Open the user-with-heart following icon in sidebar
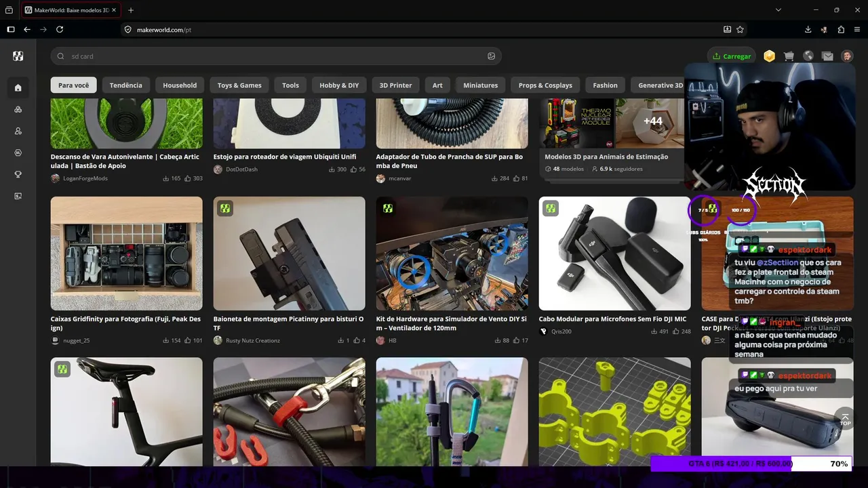The image size is (868, 488). [x=18, y=131]
